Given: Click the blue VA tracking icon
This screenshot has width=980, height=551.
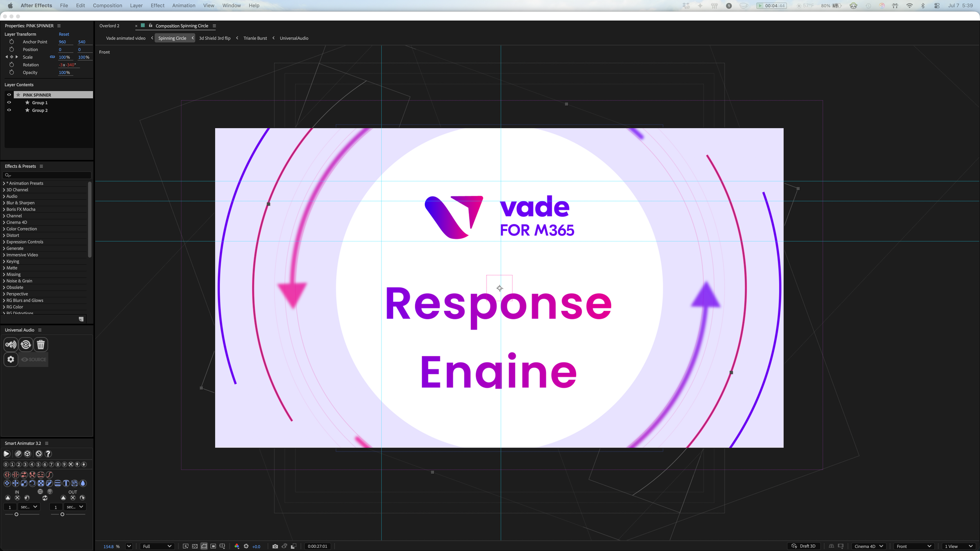Looking at the screenshot, I should point(74,483).
